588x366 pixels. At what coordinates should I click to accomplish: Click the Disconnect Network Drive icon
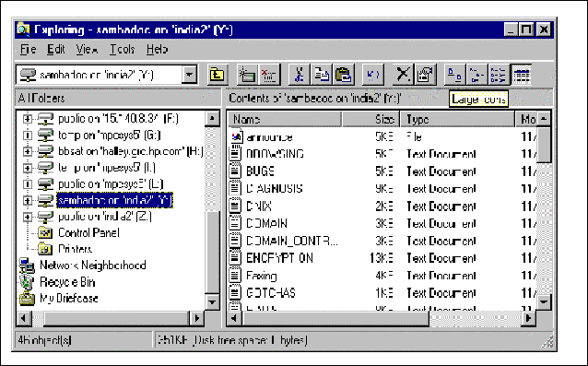pos(268,75)
